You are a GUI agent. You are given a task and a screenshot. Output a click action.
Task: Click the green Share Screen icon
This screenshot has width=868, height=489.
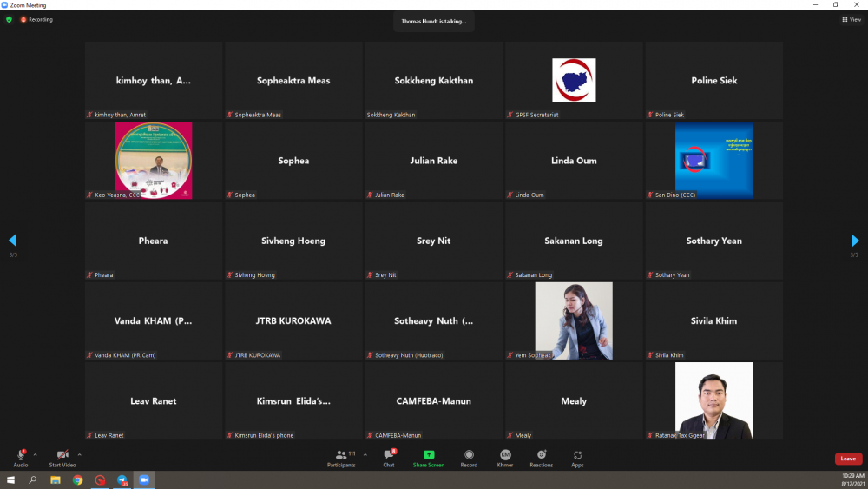(x=429, y=455)
